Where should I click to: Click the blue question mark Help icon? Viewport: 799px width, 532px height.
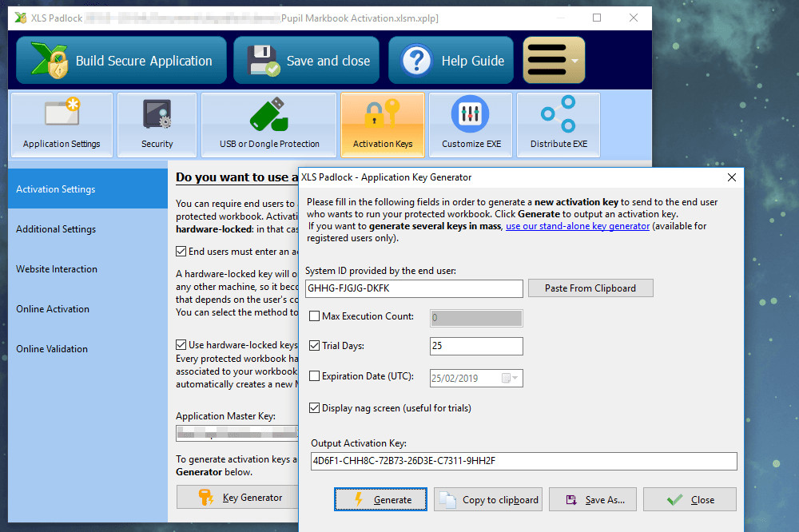(416, 61)
